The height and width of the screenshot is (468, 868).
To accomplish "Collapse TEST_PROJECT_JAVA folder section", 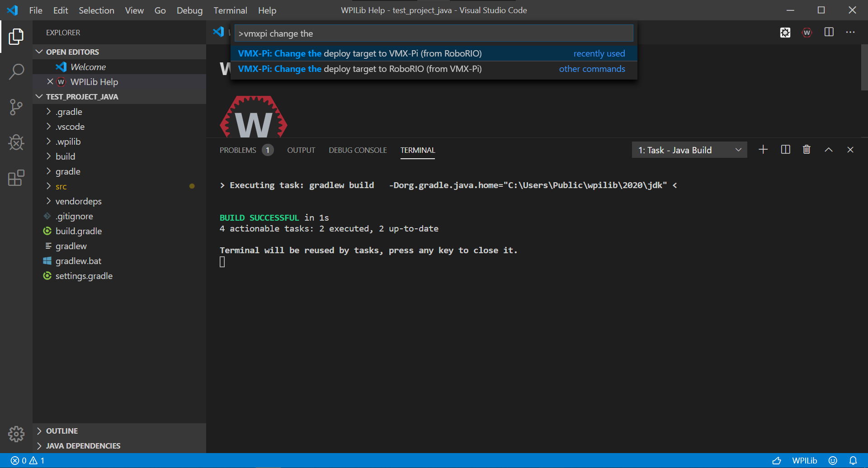I will [x=119, y=96].
